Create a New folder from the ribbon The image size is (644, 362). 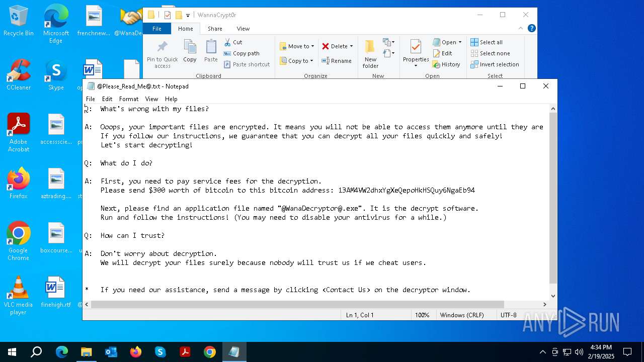[370, 54]
